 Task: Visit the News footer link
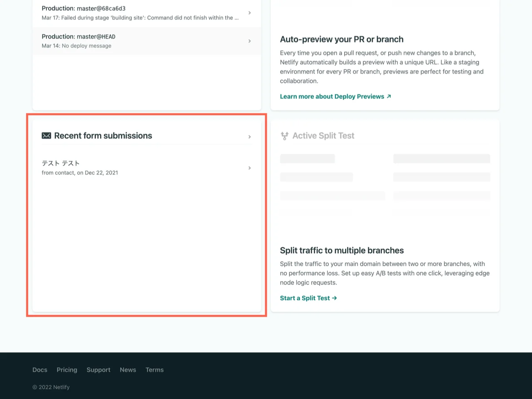128,369
